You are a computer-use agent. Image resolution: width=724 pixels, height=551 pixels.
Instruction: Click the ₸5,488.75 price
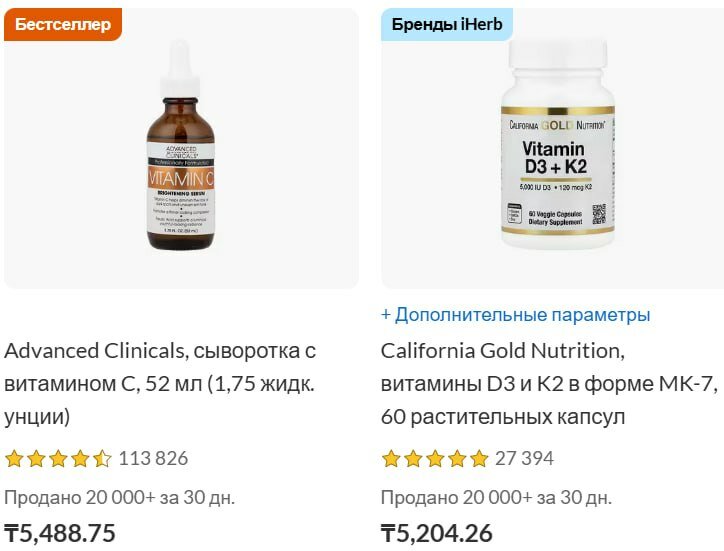pos(60,533)
